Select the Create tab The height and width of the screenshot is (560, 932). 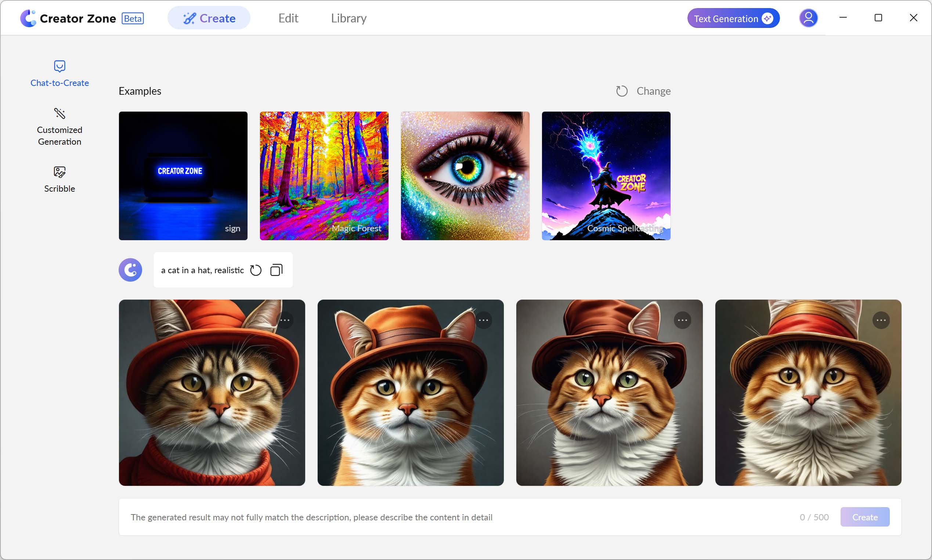point(209,18)
